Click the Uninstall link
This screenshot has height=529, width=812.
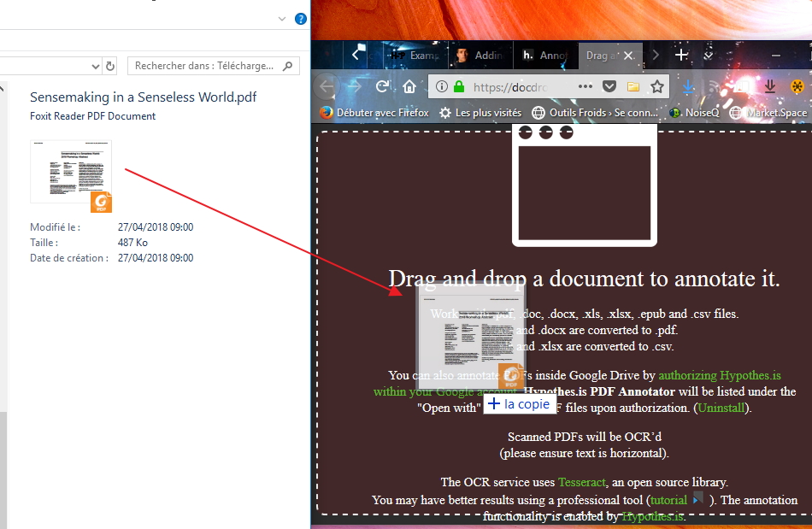pyautogui.click(x=721, y=408)
